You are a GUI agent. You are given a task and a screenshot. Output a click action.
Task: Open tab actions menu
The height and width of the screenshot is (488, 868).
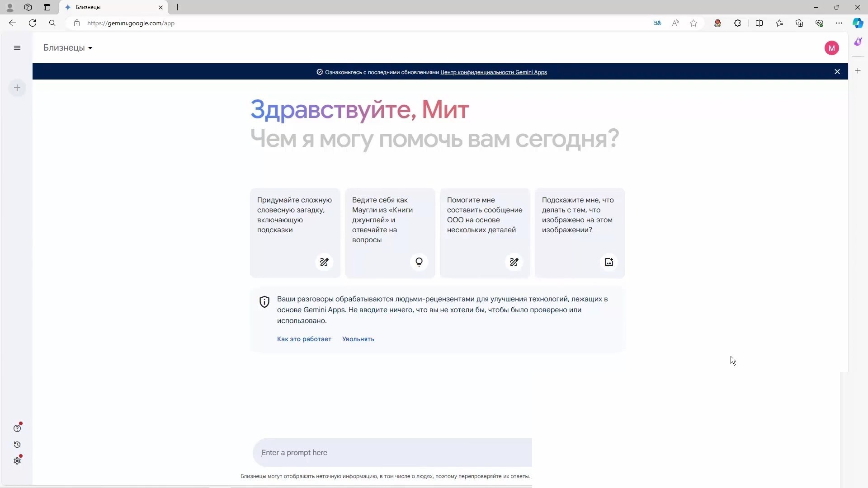coord(47,7)
